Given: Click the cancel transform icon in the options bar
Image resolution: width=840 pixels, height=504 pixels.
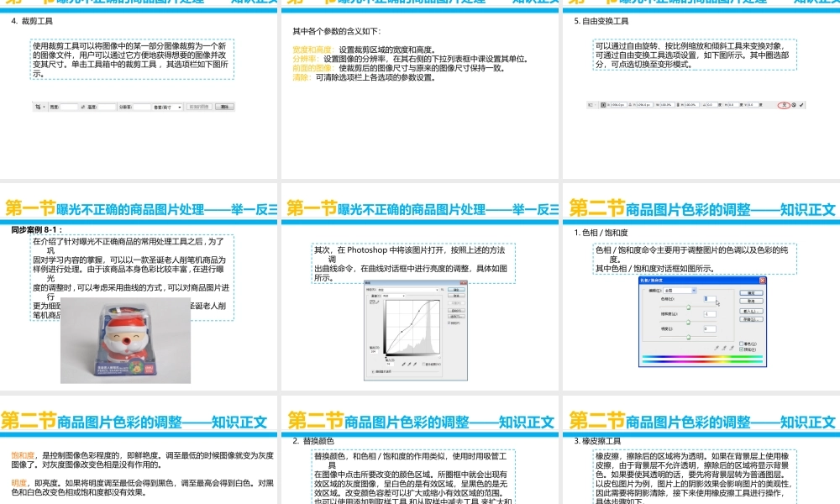Looking at the screenshot, I should 795,105.
